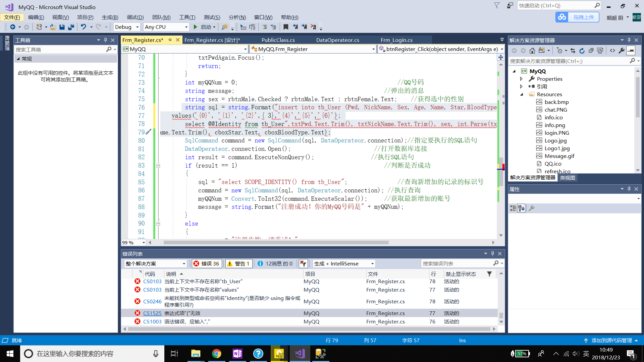Image resolution: width=644 pixels, height=362 pixels.
Task: Click the Toolbox search field
Action: pos(60,50)
